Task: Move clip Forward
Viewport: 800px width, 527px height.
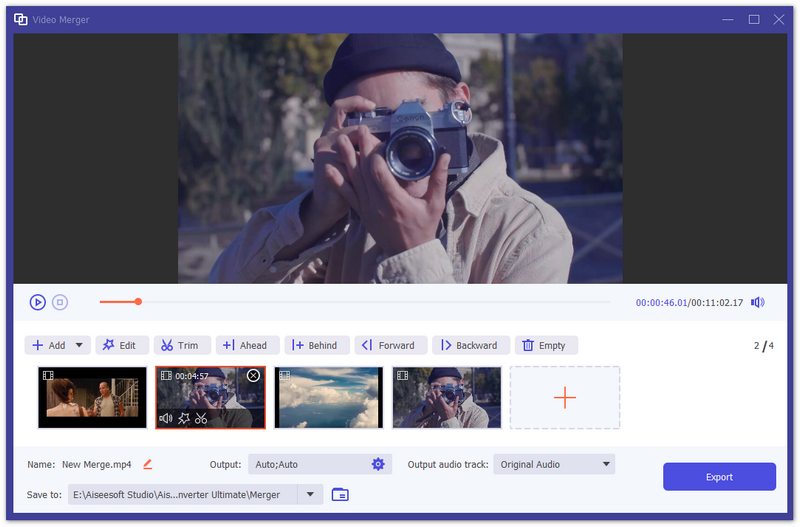Action: click(390, 345)
